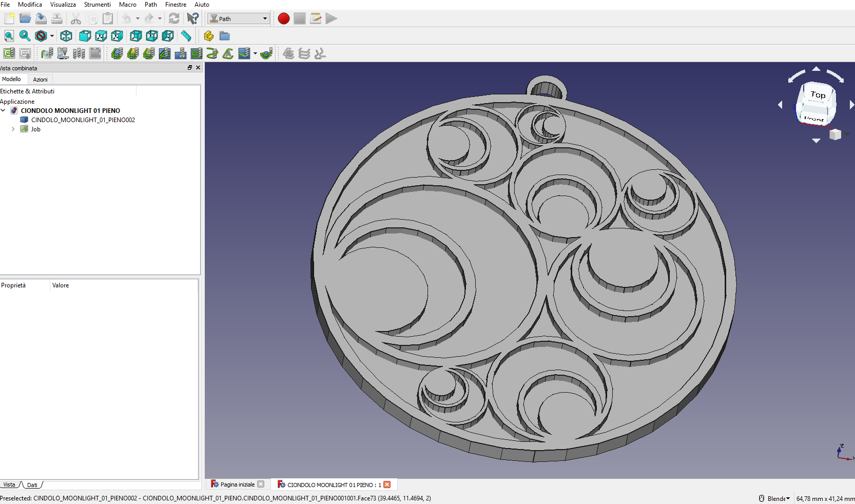Click the Simple Copy path icon
Image resolution: width=855 pixels, height=504 pixels.
[320, 53]
